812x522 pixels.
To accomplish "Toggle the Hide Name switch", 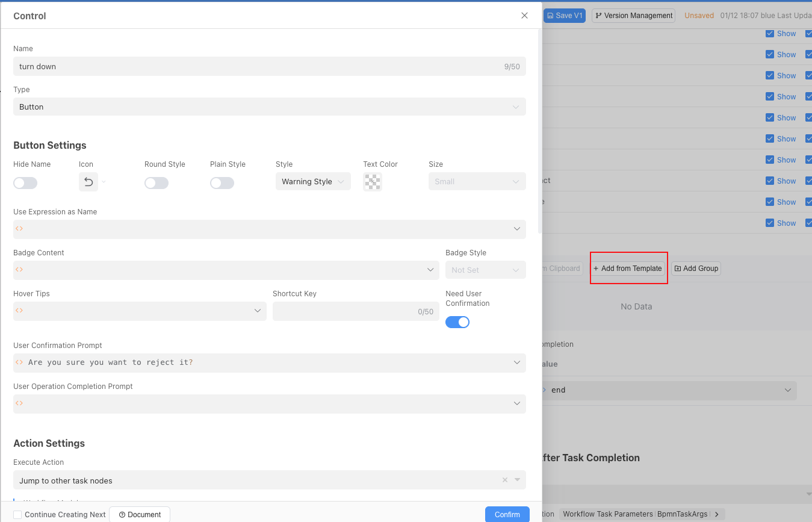I will click(25, 183).
